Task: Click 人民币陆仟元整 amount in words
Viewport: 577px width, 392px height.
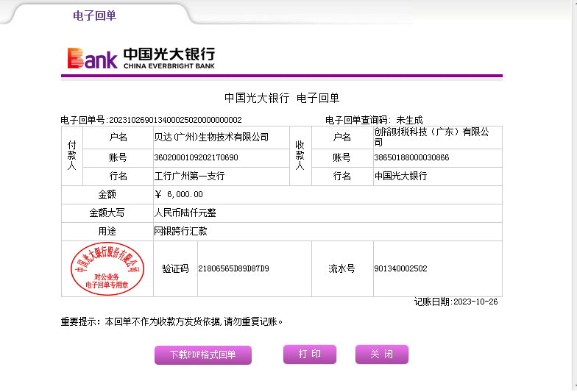Action: pyautogui.click(x=185, y=213)
